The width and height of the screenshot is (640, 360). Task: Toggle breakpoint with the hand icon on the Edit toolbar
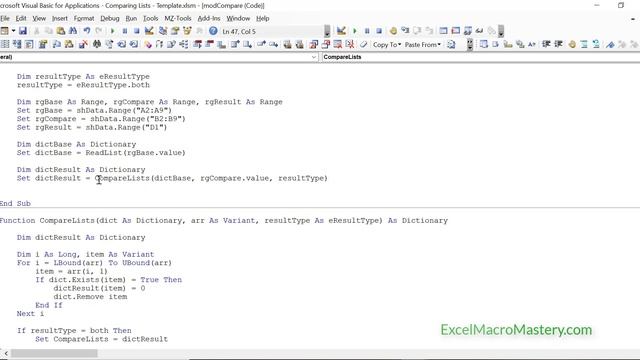tap(572, 44)
